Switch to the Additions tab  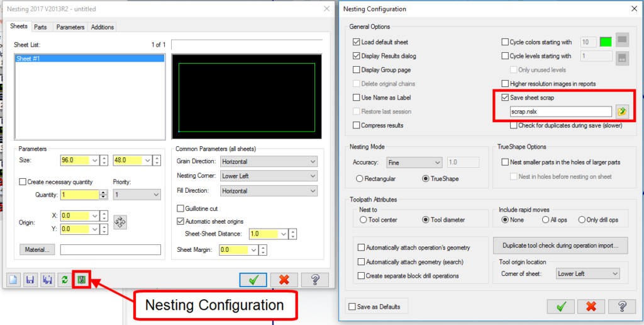[x=103, y=27]
